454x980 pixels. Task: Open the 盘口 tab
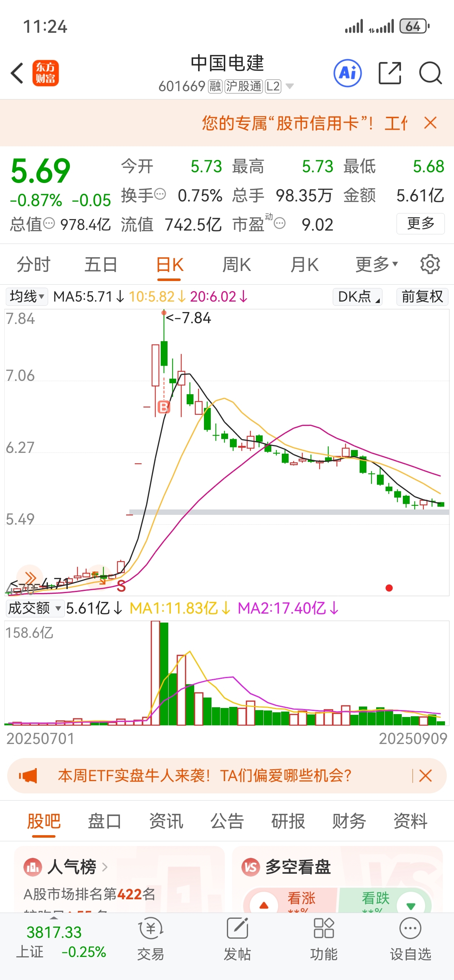tap(104, 821)
